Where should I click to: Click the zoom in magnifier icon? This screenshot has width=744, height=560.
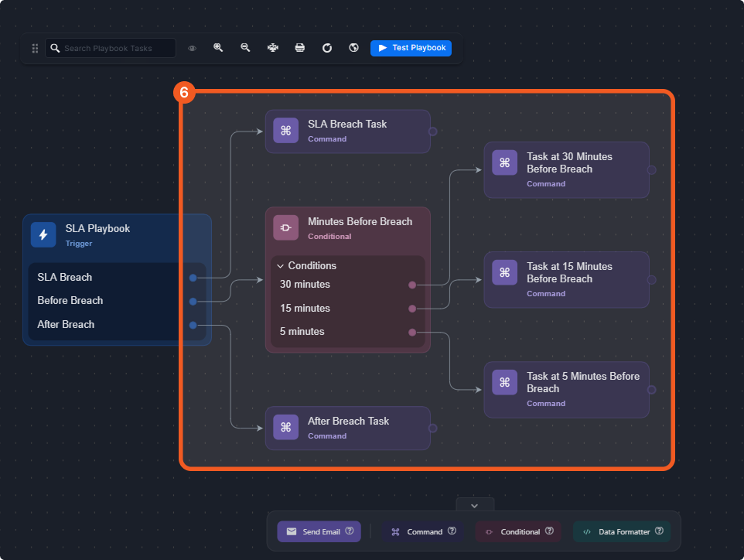218,48
